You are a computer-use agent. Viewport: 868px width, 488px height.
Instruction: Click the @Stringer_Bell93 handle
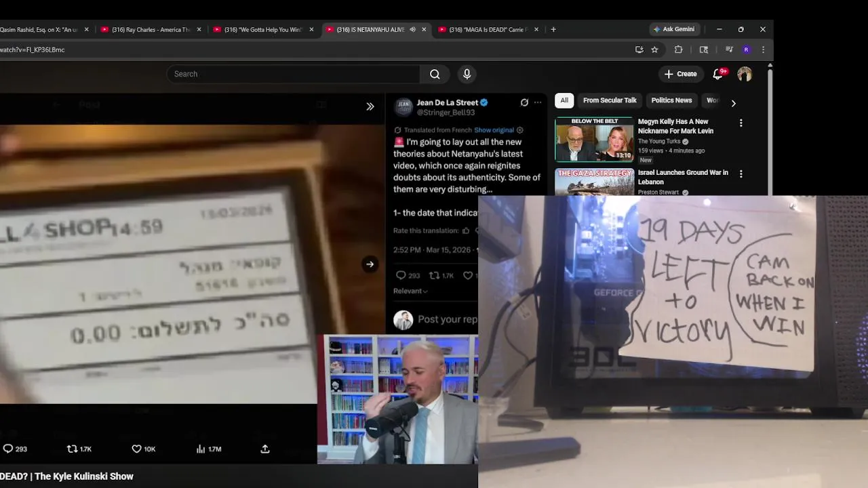click(x=446, y=113)
